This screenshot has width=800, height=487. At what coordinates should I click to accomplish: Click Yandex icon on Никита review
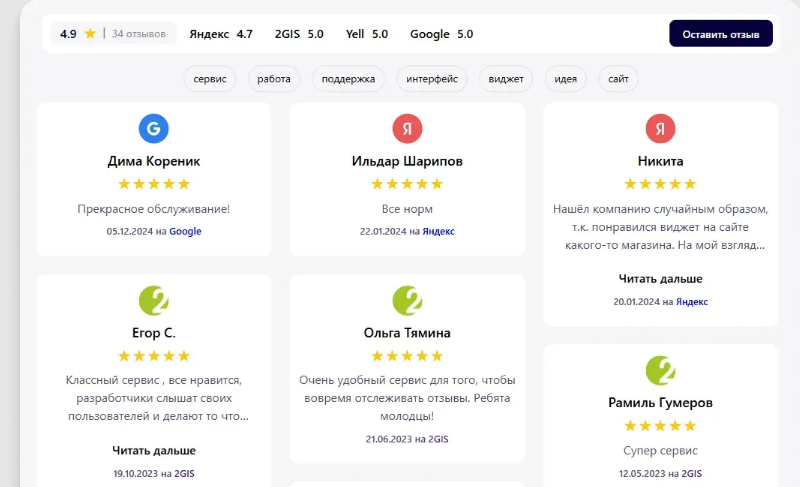pos(660,128)
